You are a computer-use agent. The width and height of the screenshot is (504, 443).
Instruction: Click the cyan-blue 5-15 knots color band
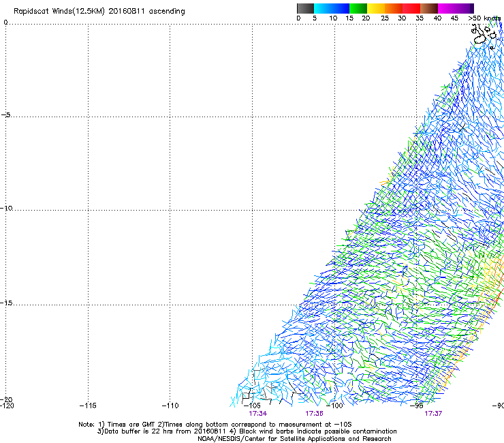[x=332, y=8]
